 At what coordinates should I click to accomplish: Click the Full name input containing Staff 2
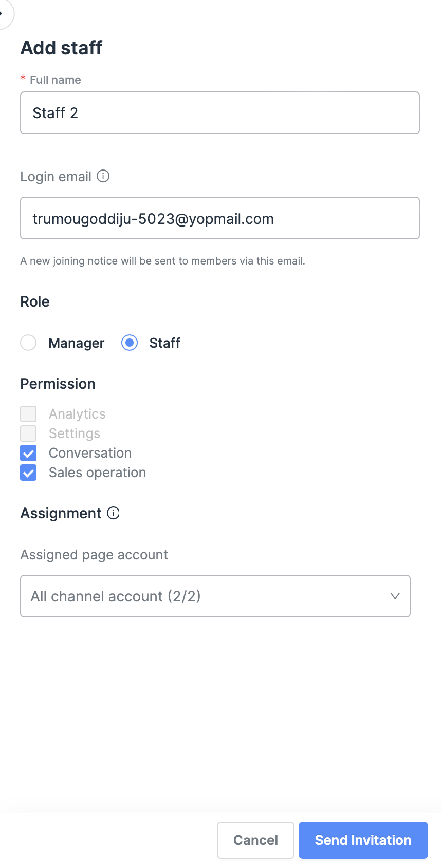220,113
